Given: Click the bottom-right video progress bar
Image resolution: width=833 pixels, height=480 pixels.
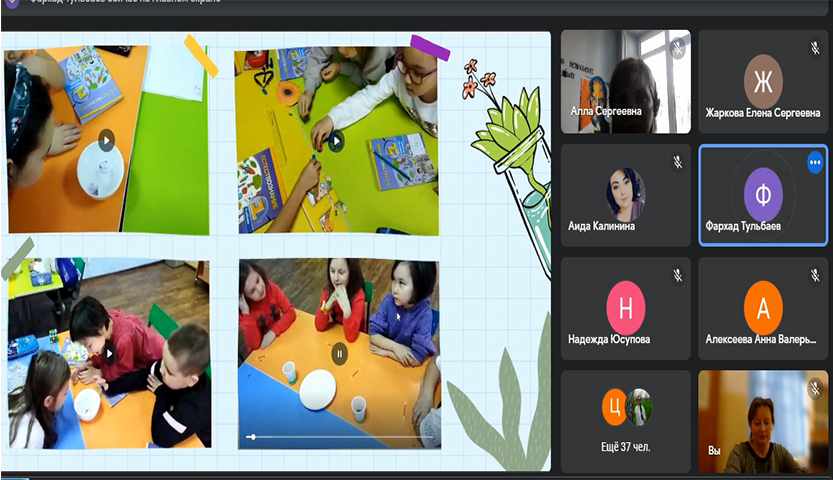Looking at the screenshot, I should pos(338,437).
